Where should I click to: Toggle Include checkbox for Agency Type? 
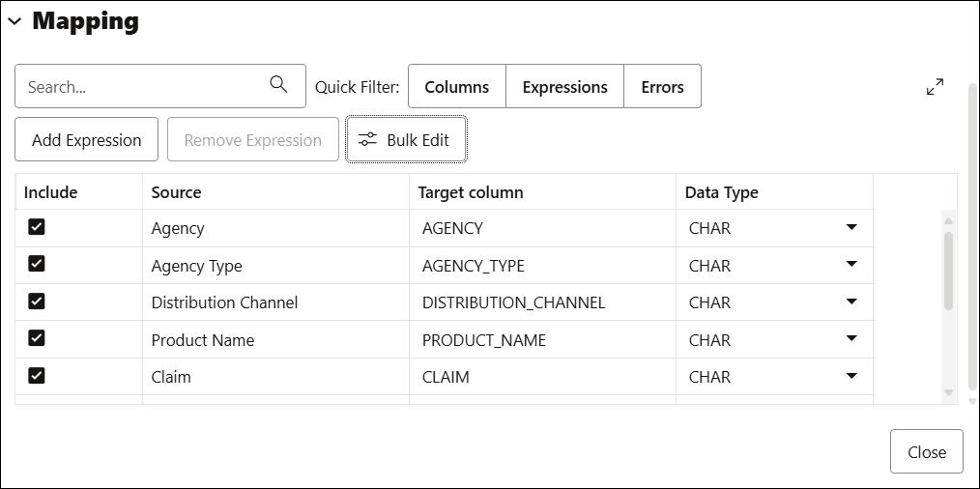pos(37,264)
